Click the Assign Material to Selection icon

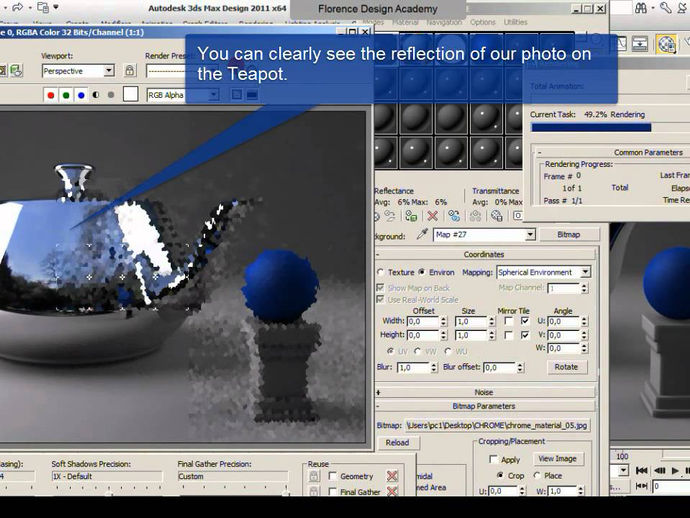pos(411,216)
